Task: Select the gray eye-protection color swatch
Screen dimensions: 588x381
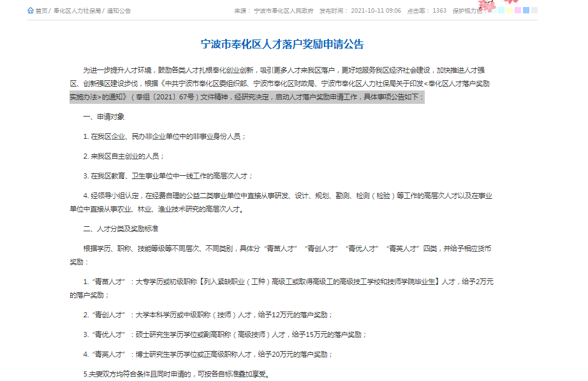Action: click(x=534, y=10)
